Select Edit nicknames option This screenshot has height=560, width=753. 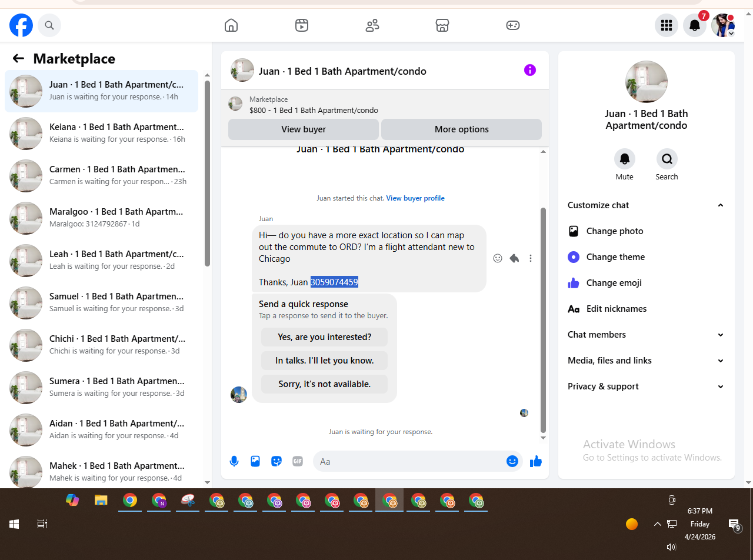[647, 309]
